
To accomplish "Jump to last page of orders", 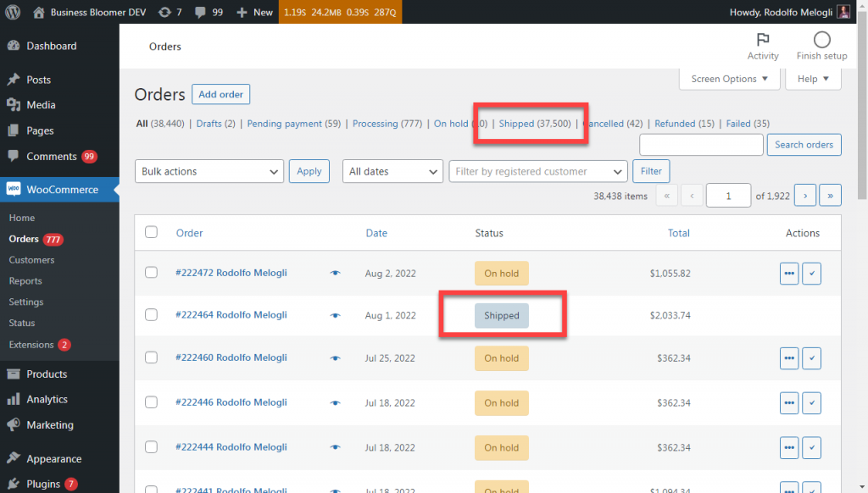I will tap(831, 196).
